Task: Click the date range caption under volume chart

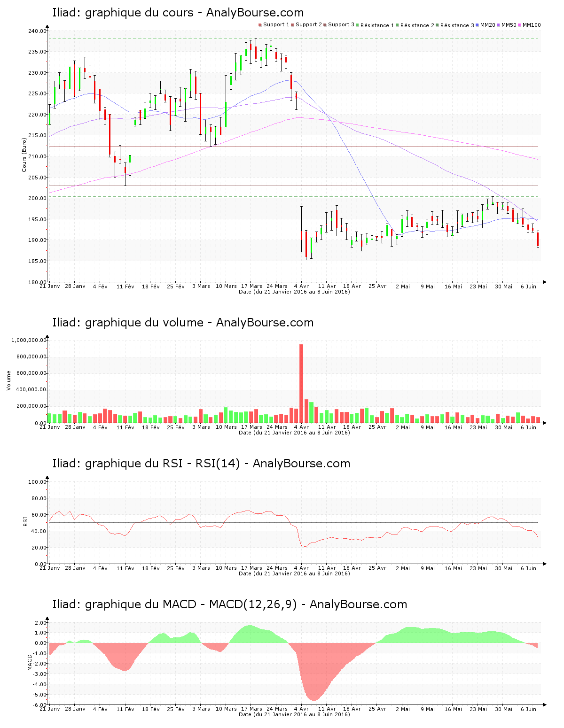Action: 294,433
